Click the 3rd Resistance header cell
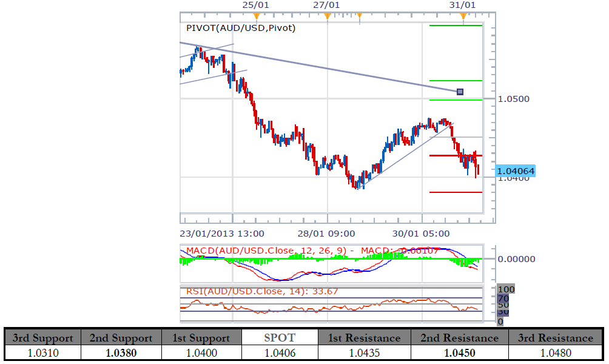Screen dimensions: 609x364 tap(556, 337)
